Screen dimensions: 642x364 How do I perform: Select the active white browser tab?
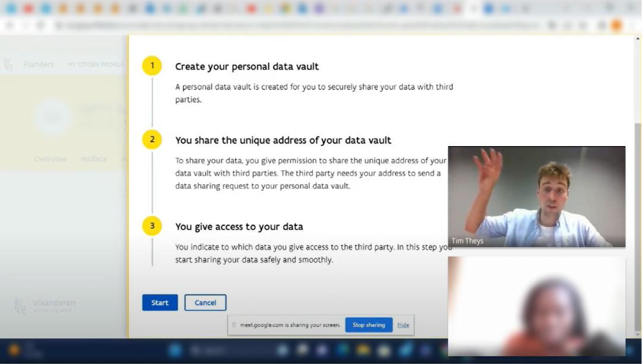pyautogui.click(x=473, y=8)
